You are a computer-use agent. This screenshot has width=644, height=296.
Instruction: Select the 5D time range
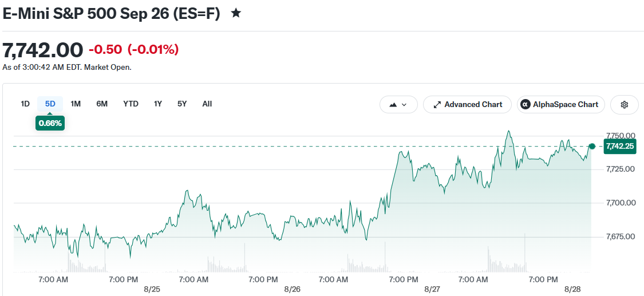click(50, 104)
